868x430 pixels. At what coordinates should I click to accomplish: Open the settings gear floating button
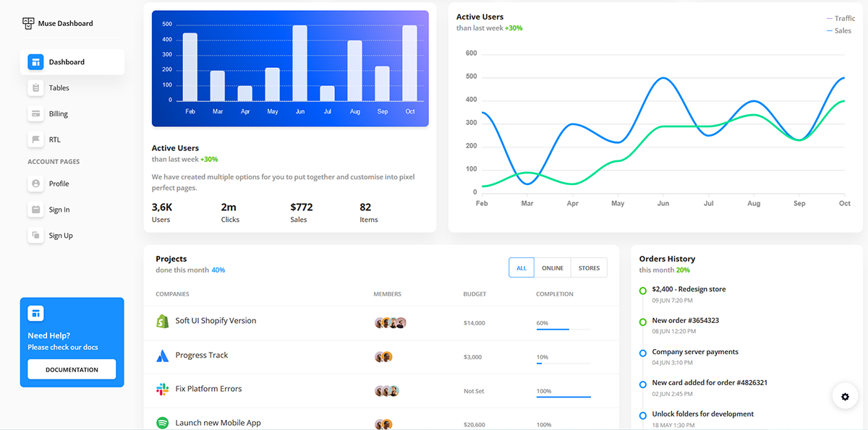(845, 396)
